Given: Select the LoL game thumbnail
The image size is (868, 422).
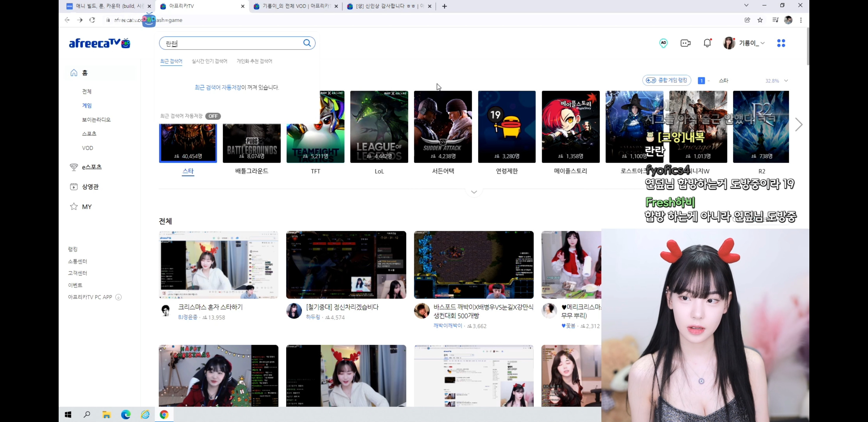Looking at the screenshot, I should click(x=379, y=127).
